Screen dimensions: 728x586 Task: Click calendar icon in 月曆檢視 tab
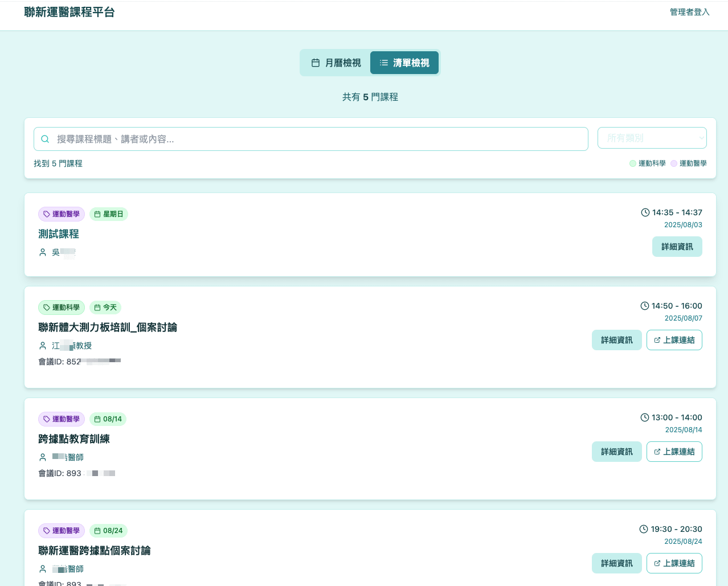tap(316, 63)
